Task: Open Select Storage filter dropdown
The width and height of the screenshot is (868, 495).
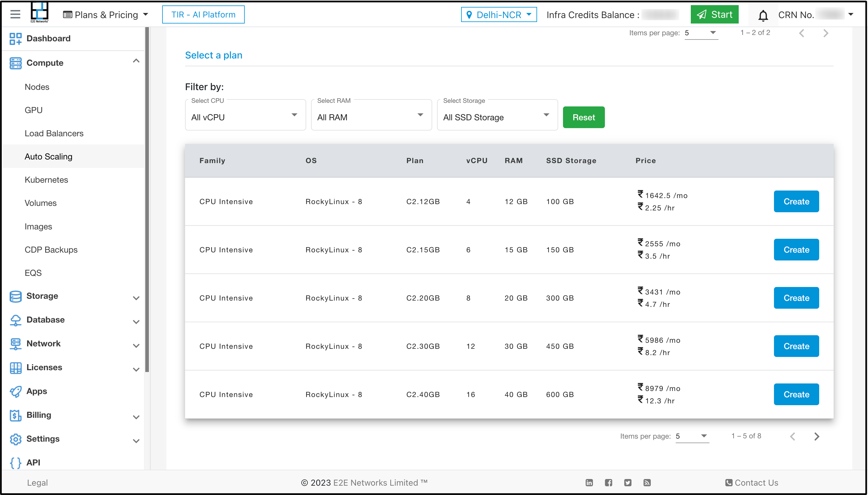Action: point(497,115)
